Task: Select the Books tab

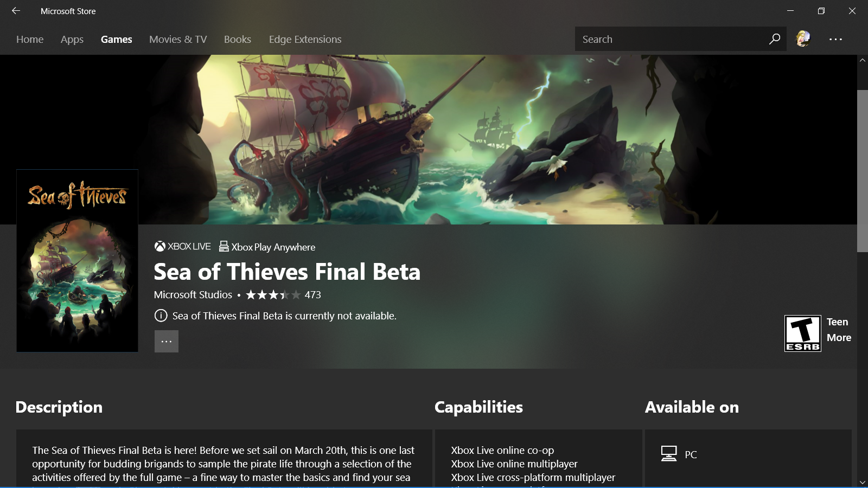Action: point(238,39)
